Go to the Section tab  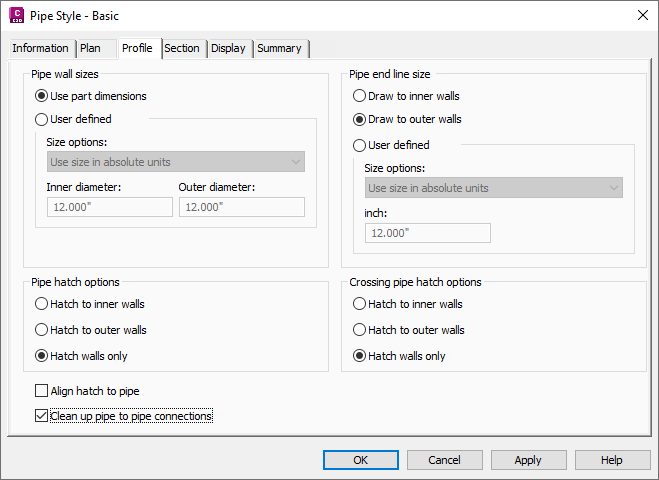182,48
